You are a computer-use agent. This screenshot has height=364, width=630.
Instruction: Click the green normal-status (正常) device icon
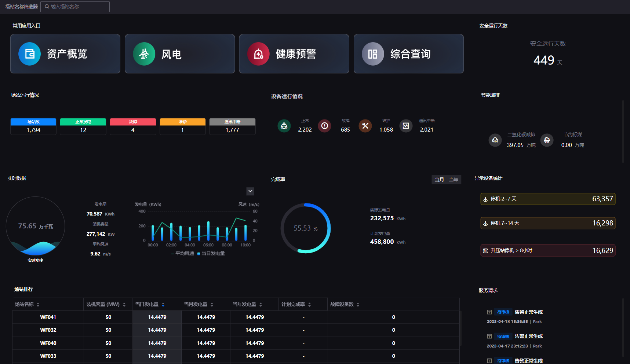pos(284,126)
